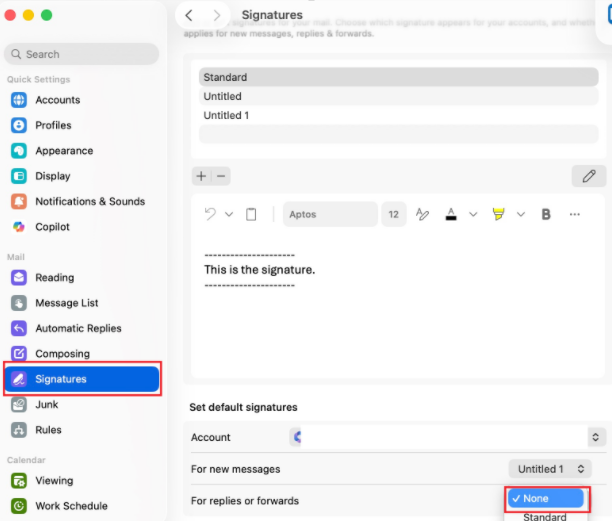Click the yellow minimize window button
Viewport: 612px width, 521px height.
[x=28, y=15]
